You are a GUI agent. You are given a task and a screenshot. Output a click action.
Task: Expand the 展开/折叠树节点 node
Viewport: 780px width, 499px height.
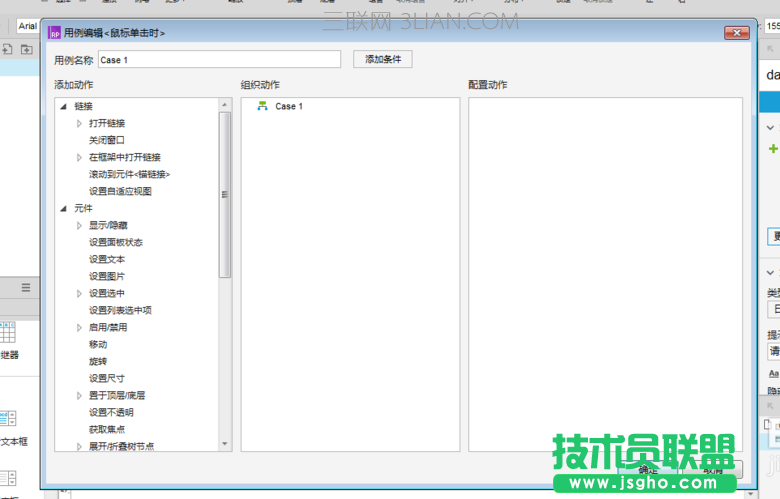79,446
